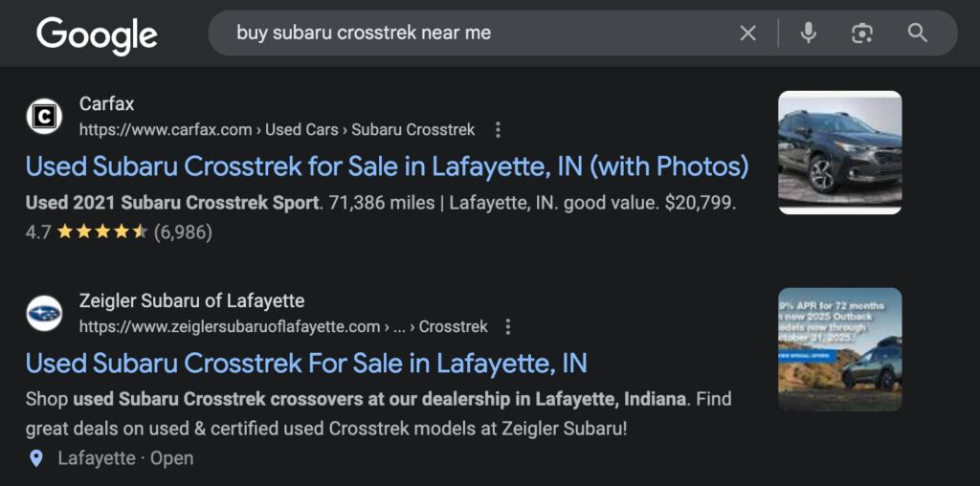Click the Carfax URL breadcrumb
This screenshot has width=980, height=486.
coord(277,130)
